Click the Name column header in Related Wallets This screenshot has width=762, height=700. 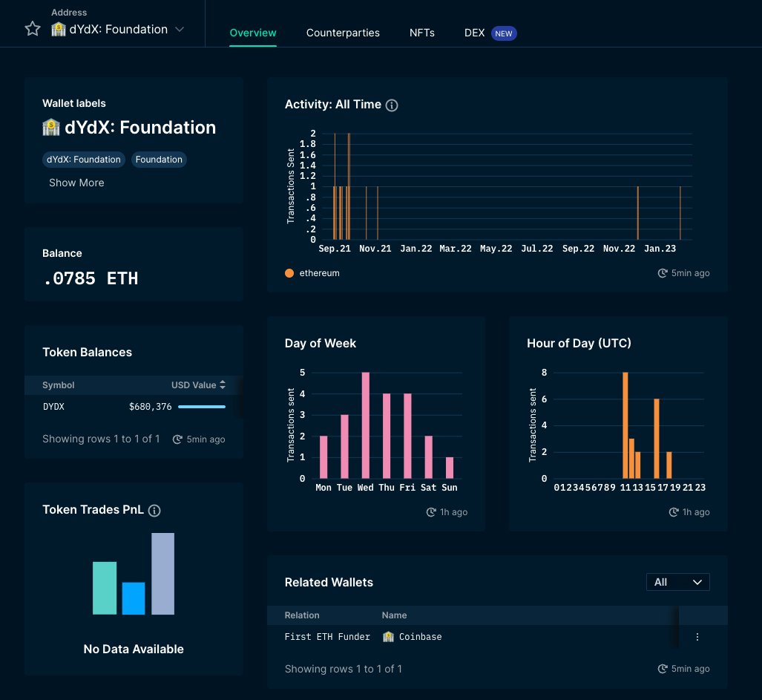[x=394, y=615]
